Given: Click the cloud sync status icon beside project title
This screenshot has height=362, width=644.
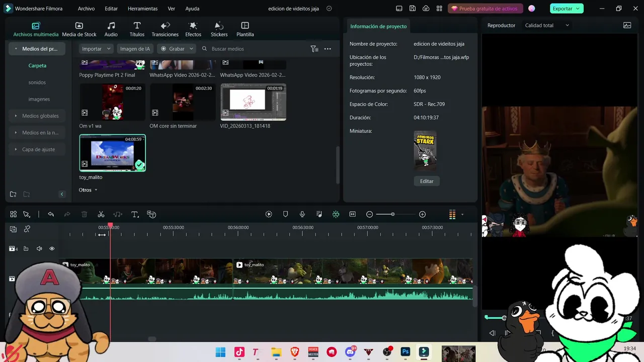Looking at the screenshot, I should point(329,9).
